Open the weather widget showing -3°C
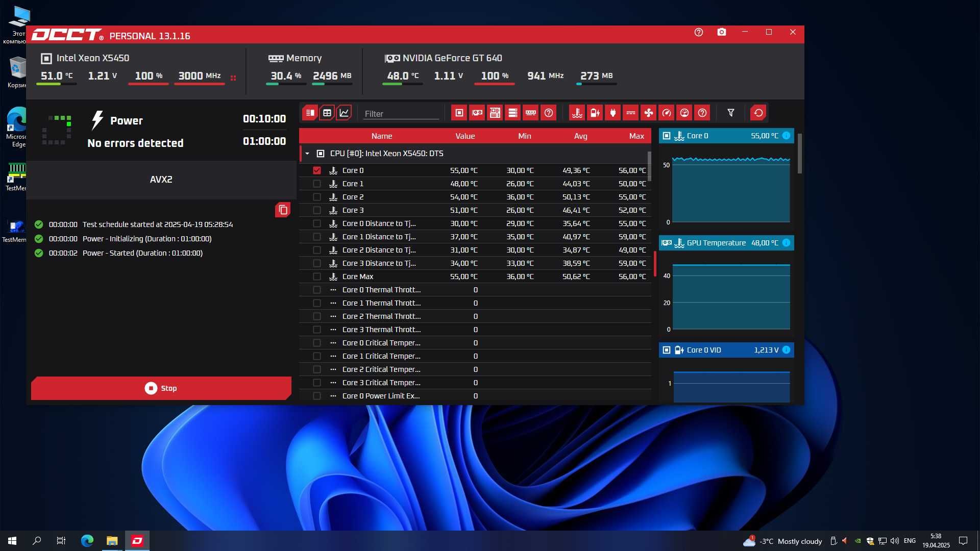This screenshot has height=551, width=980. 782,541
